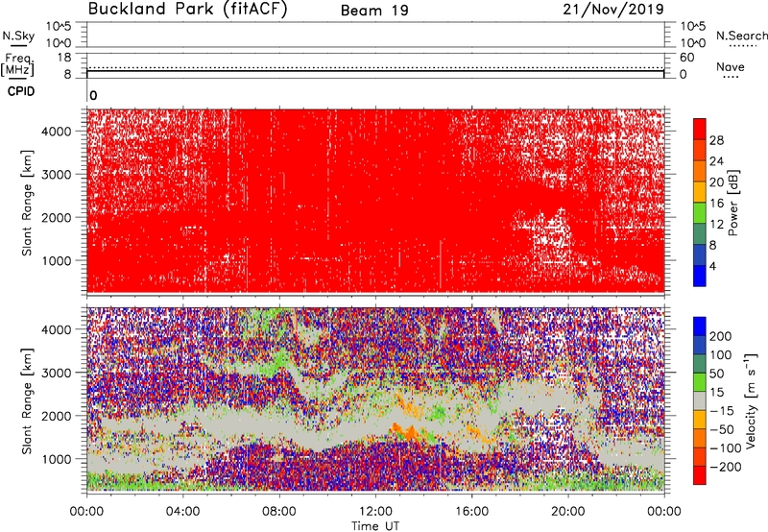Image resolution: width=768 pixels, height=532 pixels.
Task: Click the '50' label on Velocity color bar
Action: tap(716, 374)
